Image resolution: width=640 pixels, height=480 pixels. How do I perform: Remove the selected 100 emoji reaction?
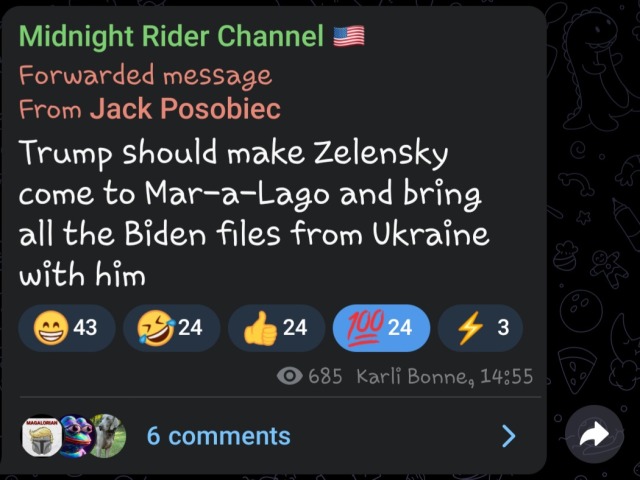coord(381,328)
